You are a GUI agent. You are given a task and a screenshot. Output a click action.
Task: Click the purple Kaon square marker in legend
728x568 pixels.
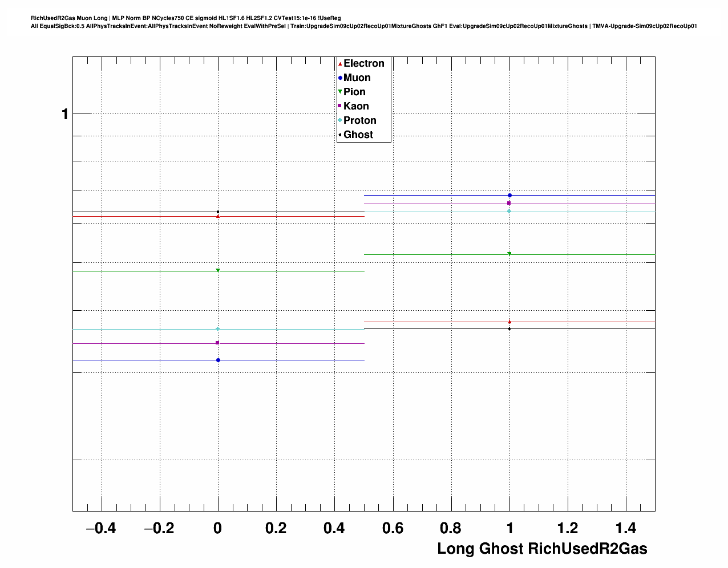tap(340, 106)
